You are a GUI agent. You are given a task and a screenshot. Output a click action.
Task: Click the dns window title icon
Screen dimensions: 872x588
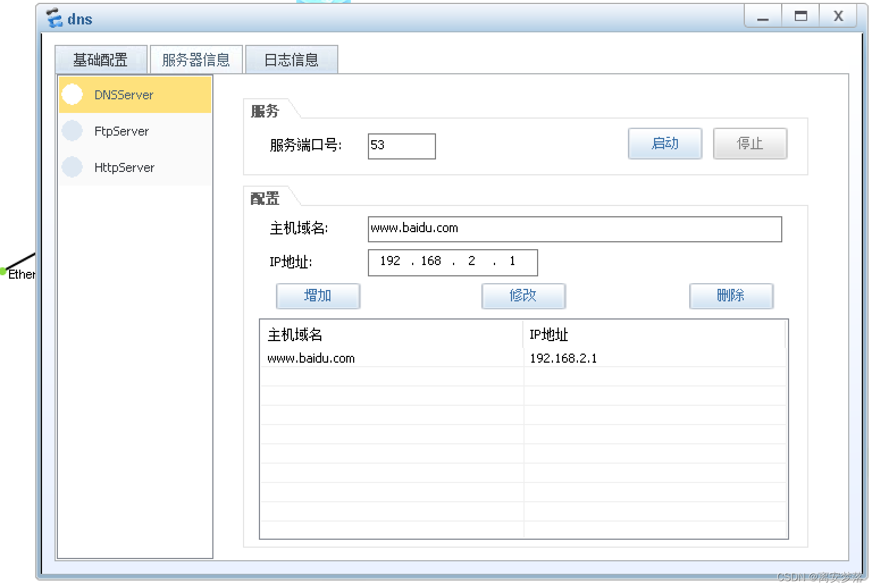54,18
